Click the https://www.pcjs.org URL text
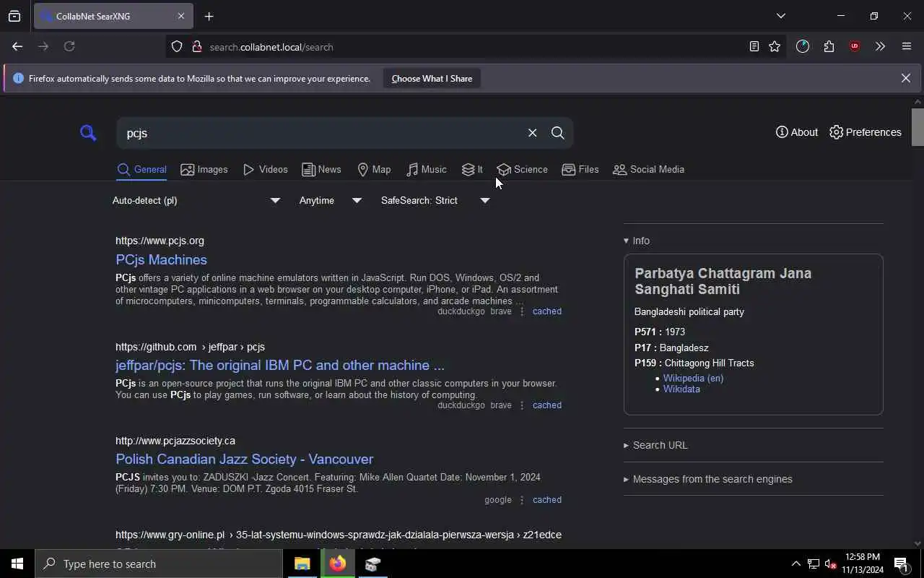This screenshot has height=578, width=924. tap(160, 241)
